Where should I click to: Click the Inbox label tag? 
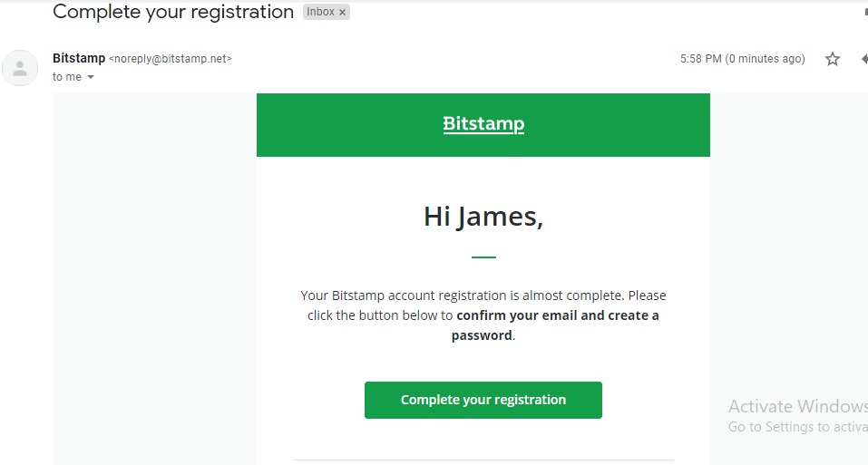(x=319, y=13)
